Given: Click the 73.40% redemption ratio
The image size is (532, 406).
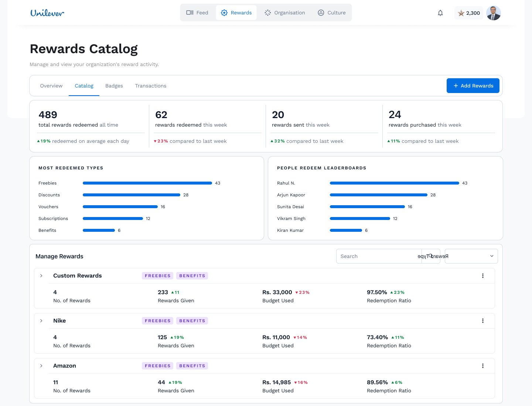Looking at the screenshot, I should click(x=377, y=337).
